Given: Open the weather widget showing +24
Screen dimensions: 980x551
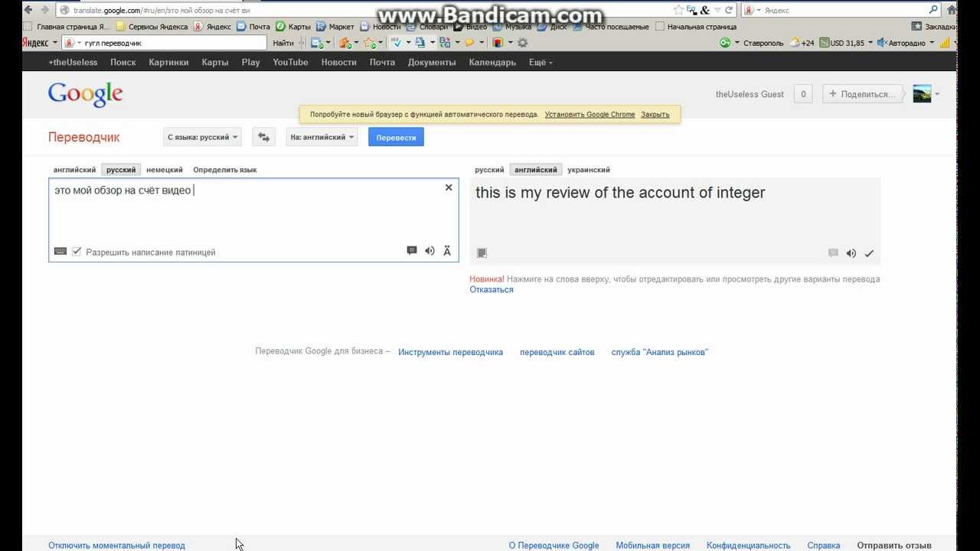Looking at the screenshot, I should (802, 43).
